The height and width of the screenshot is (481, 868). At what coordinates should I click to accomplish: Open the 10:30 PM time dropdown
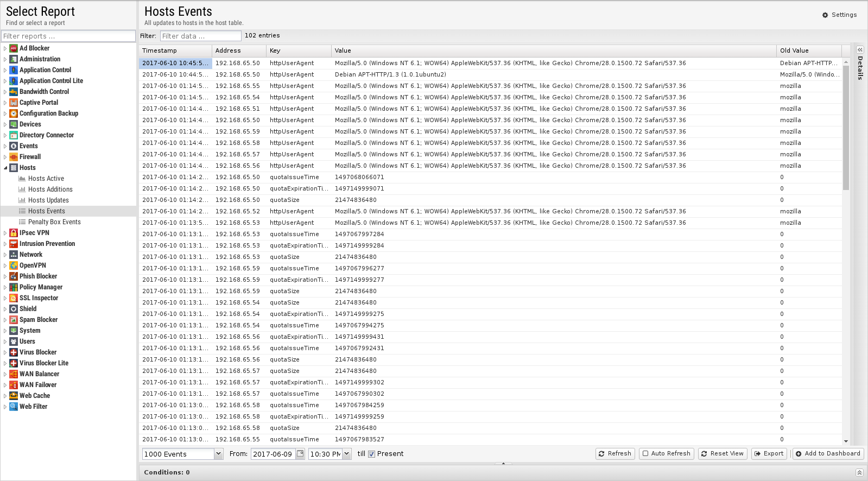coord(347,454)
